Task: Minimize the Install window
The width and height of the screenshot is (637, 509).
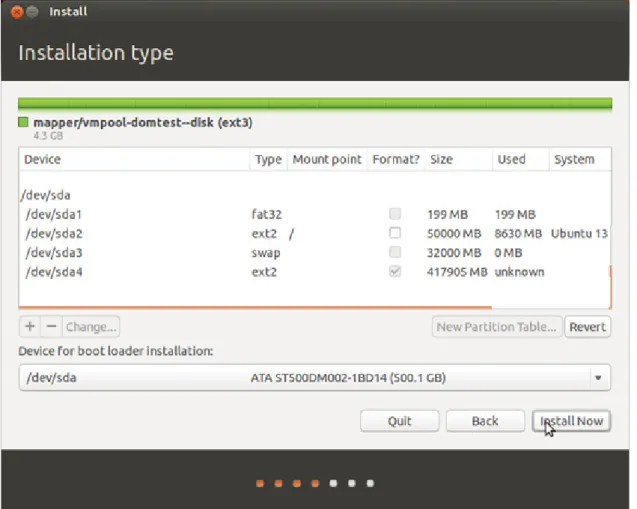Action: click(32, 12)
